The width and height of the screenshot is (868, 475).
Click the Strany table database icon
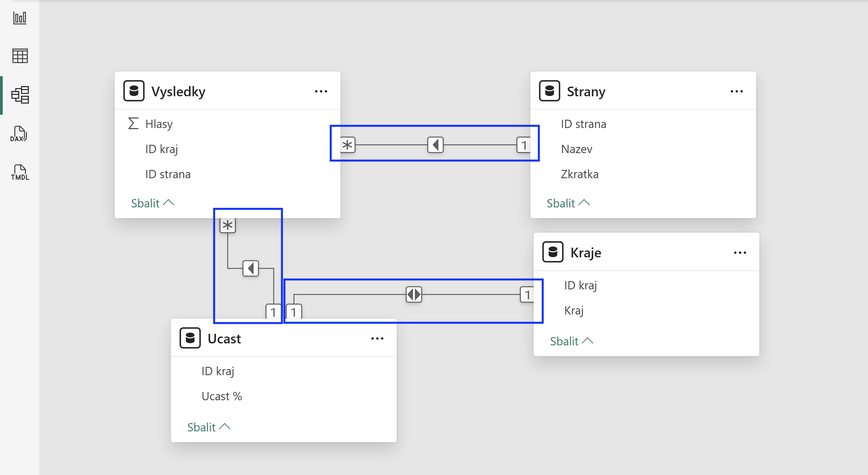click(x=549, y=91)
